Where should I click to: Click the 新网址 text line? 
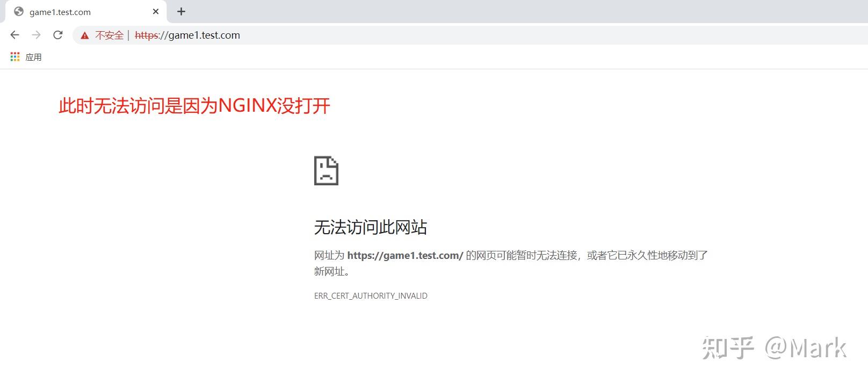(x=332, y=272)
